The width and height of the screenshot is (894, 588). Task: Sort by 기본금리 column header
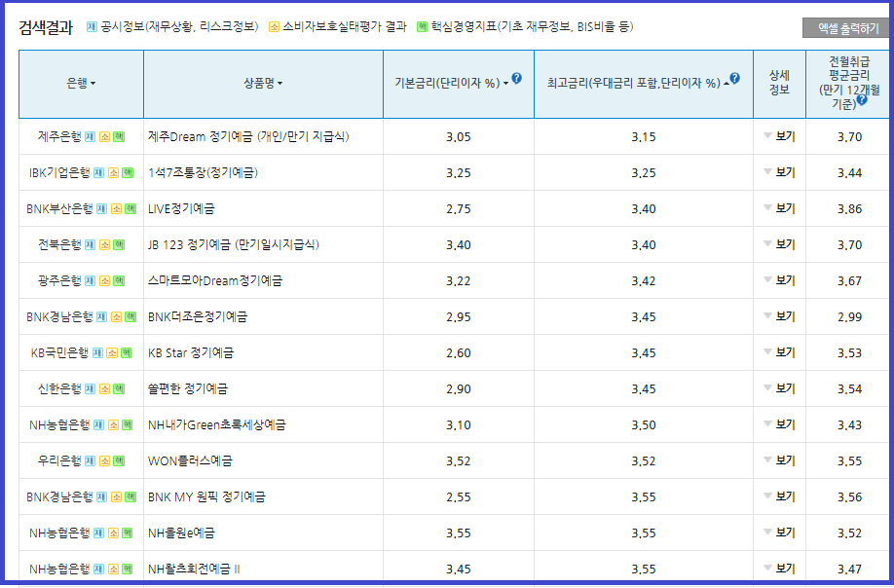[x=452, y=83]
